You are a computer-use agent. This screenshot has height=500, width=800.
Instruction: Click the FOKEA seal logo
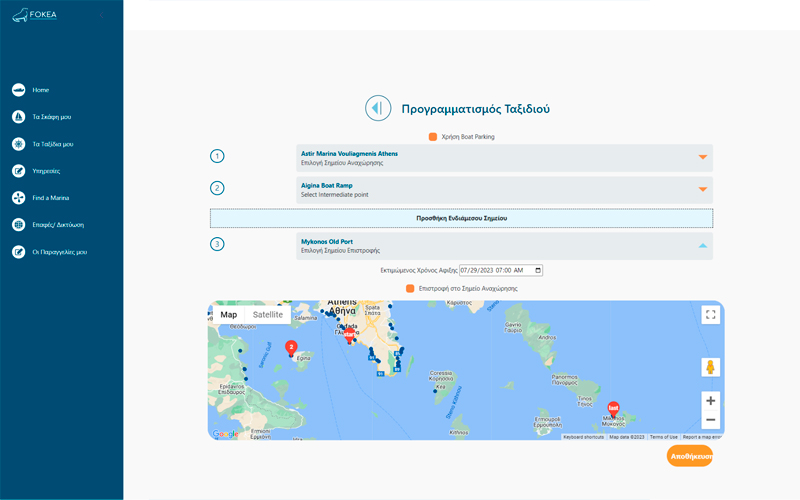[20, 15]
